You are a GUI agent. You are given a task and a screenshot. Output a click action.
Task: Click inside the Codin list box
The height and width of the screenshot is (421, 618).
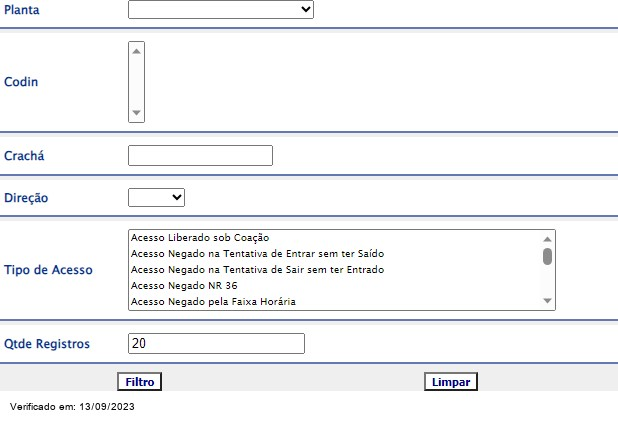(136, 82)
